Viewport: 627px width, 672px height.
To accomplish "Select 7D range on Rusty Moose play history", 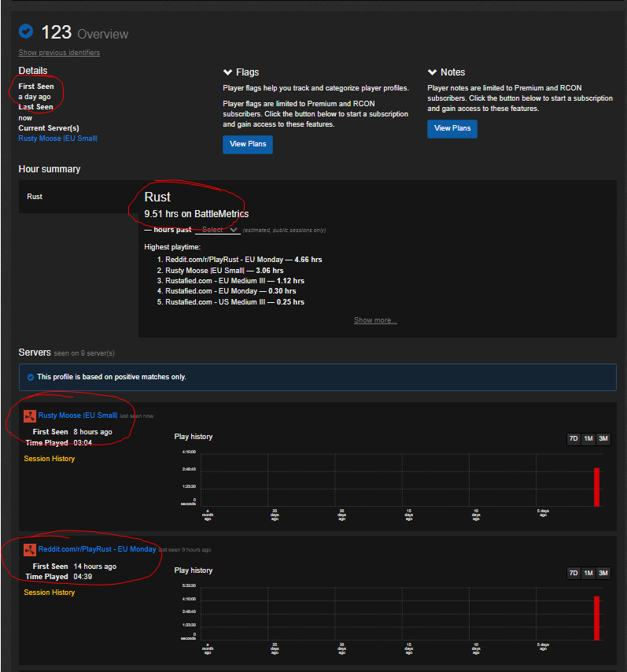I will click(574, 439).
